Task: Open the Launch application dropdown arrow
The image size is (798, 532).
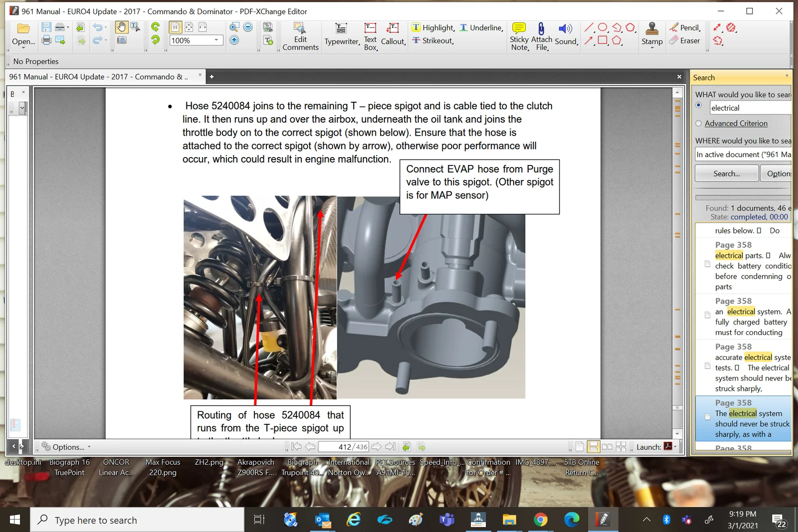Action: 675,447
